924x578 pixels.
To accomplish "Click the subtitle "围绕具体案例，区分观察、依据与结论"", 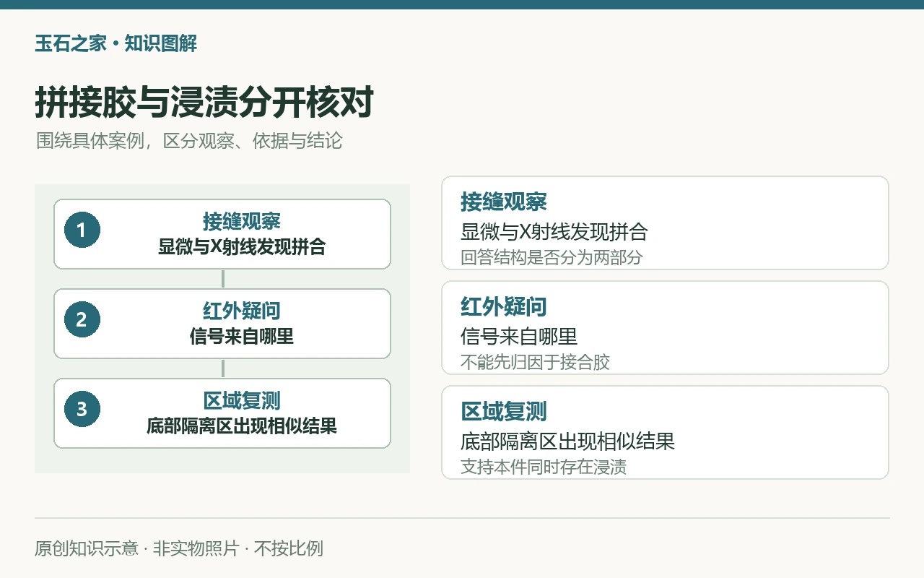I will pos(189,141).
